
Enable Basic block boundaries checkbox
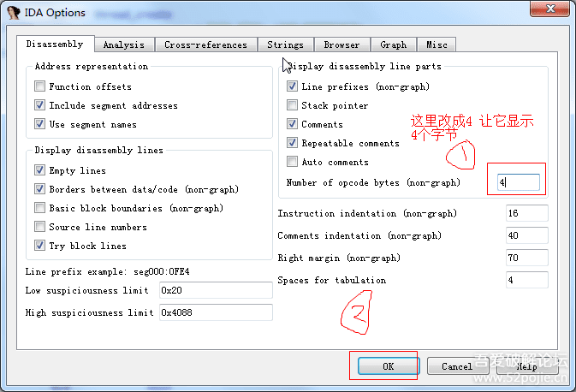click(x=39, y=208)
